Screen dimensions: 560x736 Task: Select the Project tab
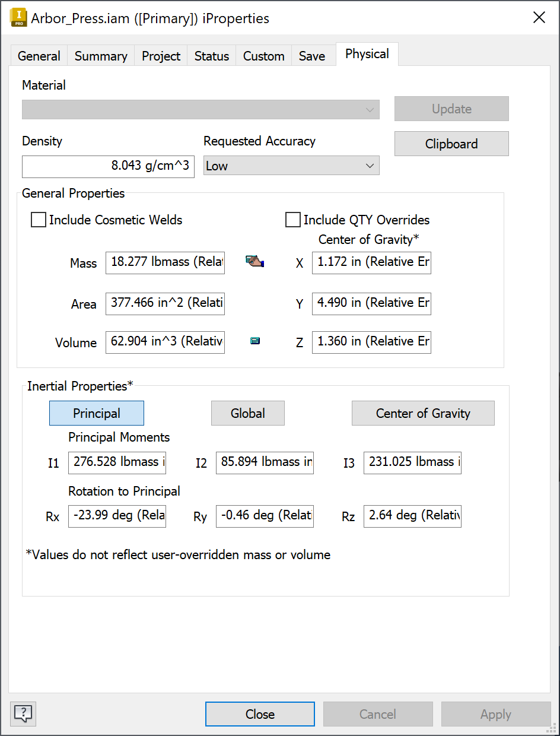tap(161, 56)
